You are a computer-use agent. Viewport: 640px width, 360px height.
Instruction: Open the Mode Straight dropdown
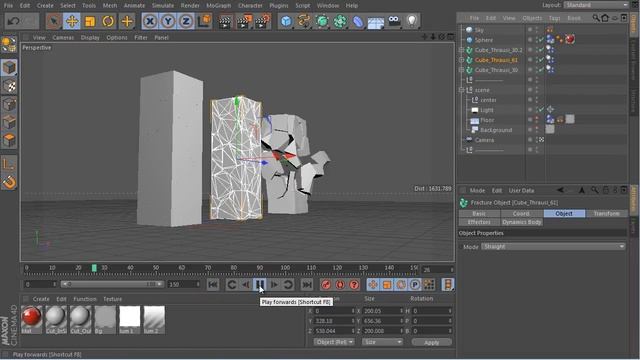pyautogui.click(x=553, y=247)
